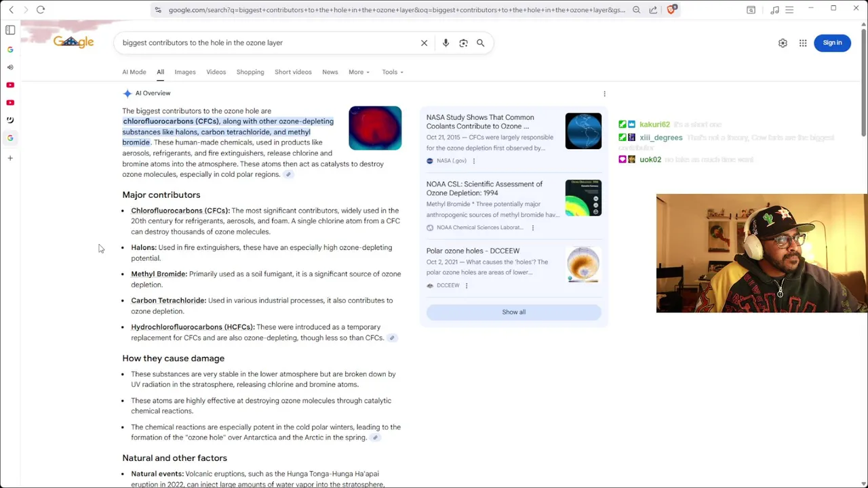Screen dimensions: 868x488
Task: Open the NOAA report cover thumbnail
Action: 583,197
